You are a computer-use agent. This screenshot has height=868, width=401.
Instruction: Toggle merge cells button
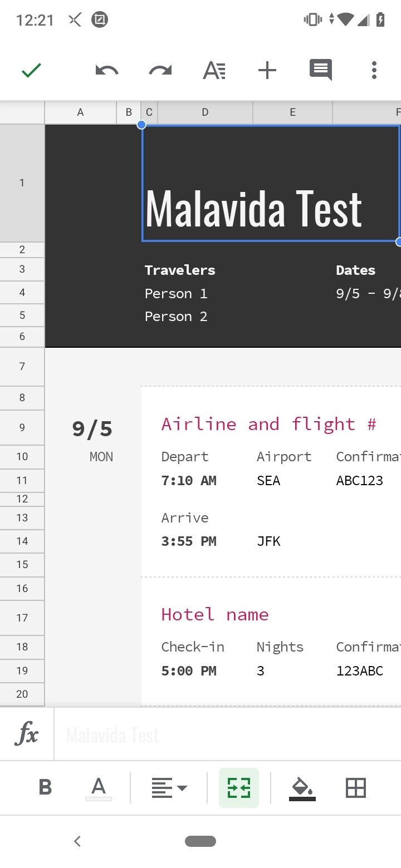click(239, 787)
